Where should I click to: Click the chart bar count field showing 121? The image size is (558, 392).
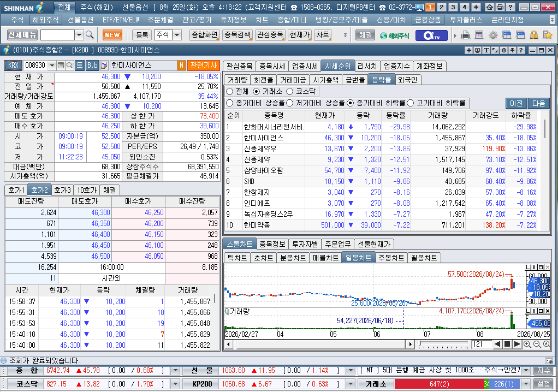coord(482,344)
